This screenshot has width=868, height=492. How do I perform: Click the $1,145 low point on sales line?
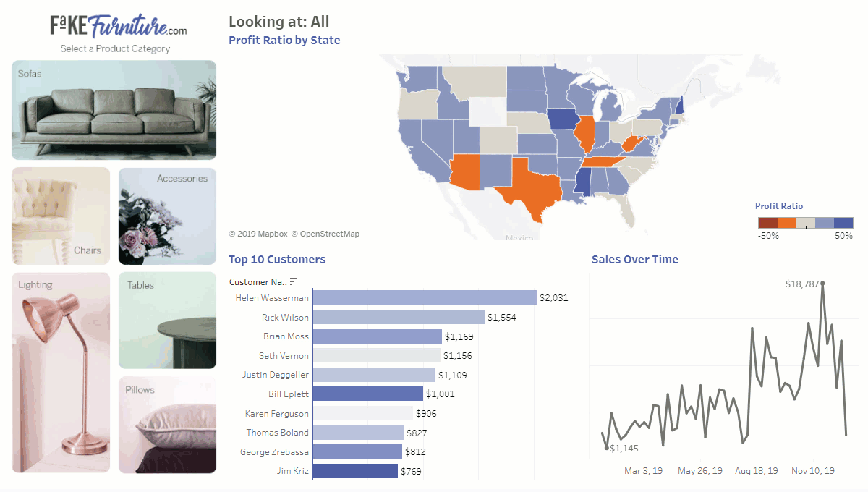click(606, 448)
